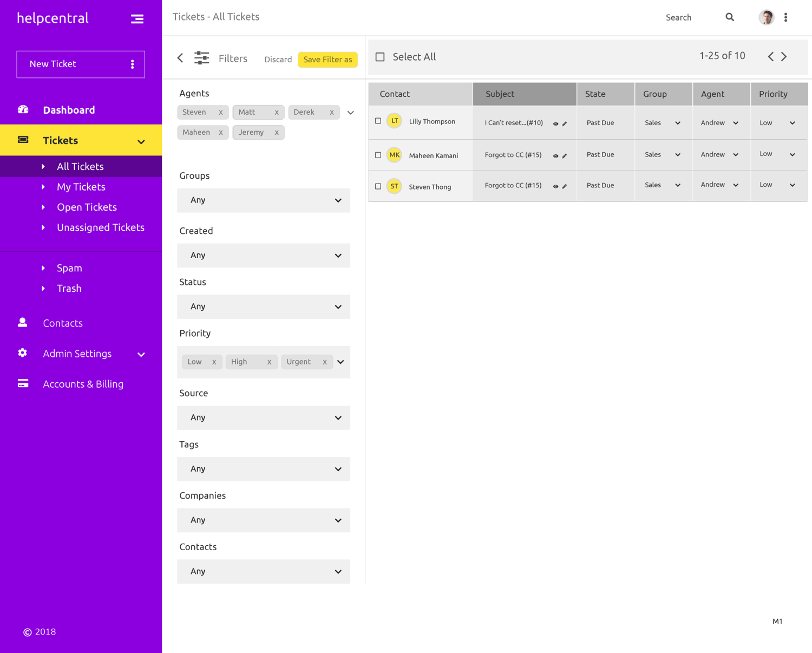Go to next page of tickets
The image size is (812, 653).
(784, 56)
